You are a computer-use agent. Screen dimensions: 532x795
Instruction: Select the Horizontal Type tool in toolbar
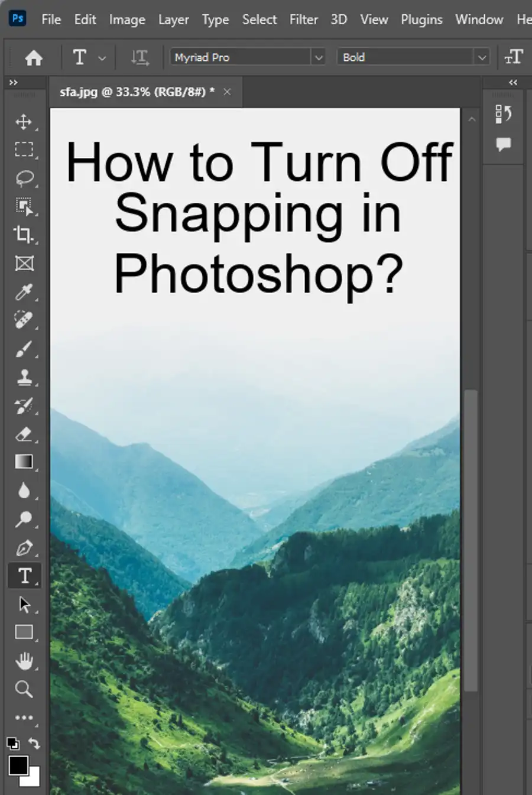[24, 576]
